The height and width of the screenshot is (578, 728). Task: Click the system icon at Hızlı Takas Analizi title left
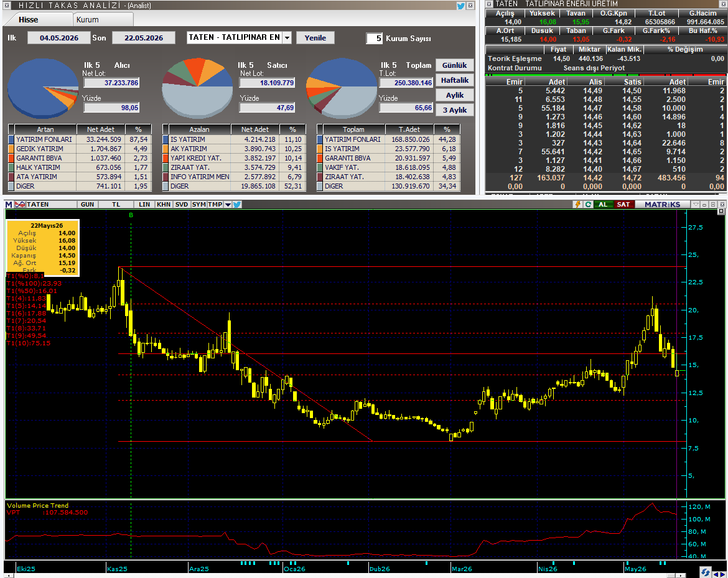(x=7, y=6)
